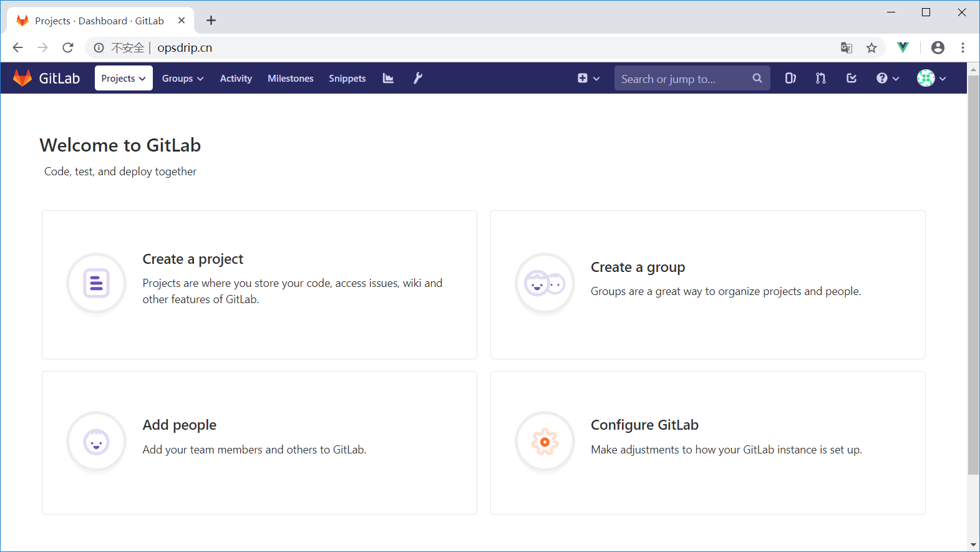Viewport: 980px width, 552px height.
Task: Open the Chrome three-dot menu
Action: (963, 47)
